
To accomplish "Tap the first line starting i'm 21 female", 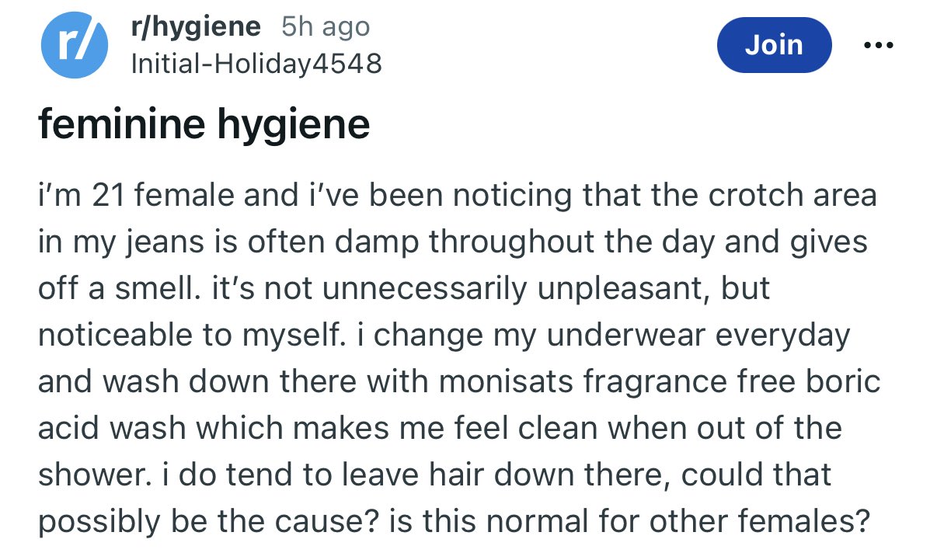I will click(x=458, y=195).
